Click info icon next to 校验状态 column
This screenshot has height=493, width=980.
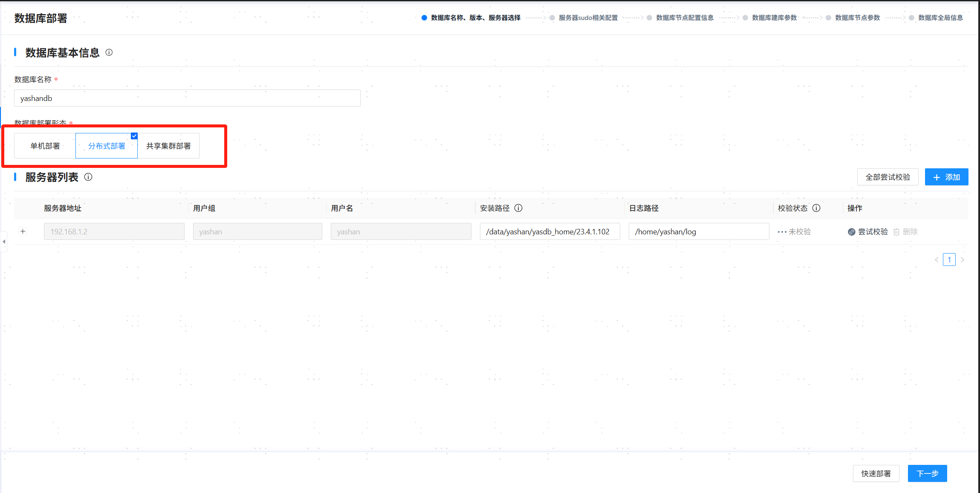tap(816, 208)
